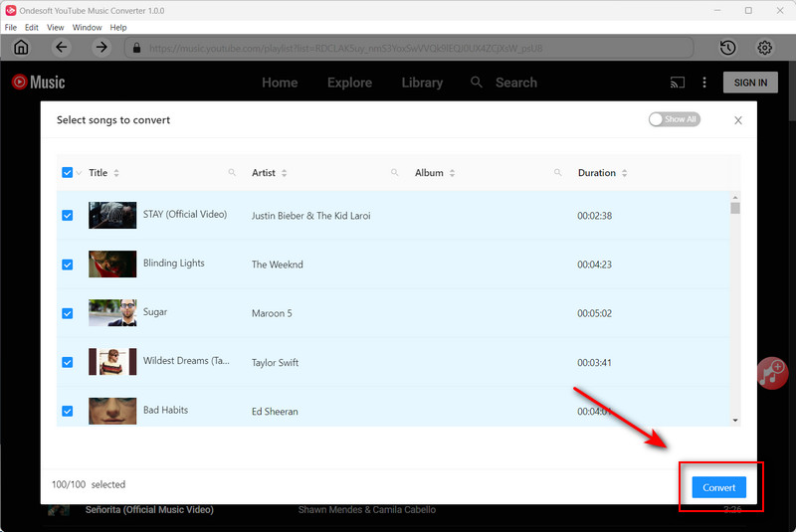Image resolution: width=796 pixels, height=532 pixels.
Task: Click the 100/100 selected status text
Action: tap(89, 484)
